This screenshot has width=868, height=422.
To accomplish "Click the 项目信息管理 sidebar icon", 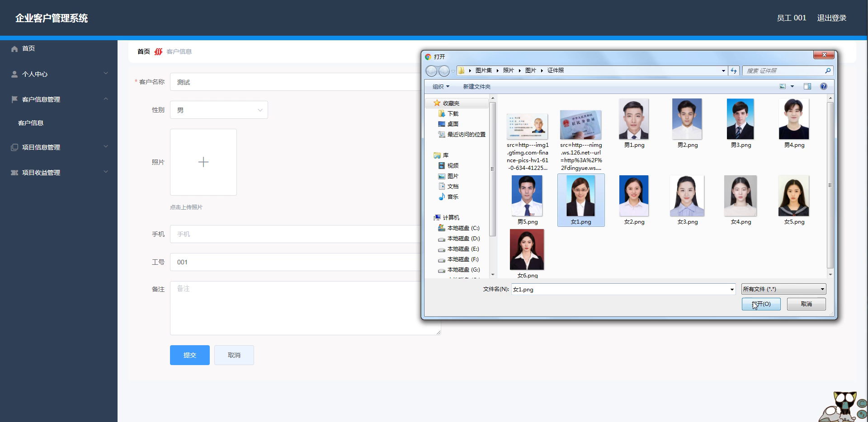I will 14,147.
